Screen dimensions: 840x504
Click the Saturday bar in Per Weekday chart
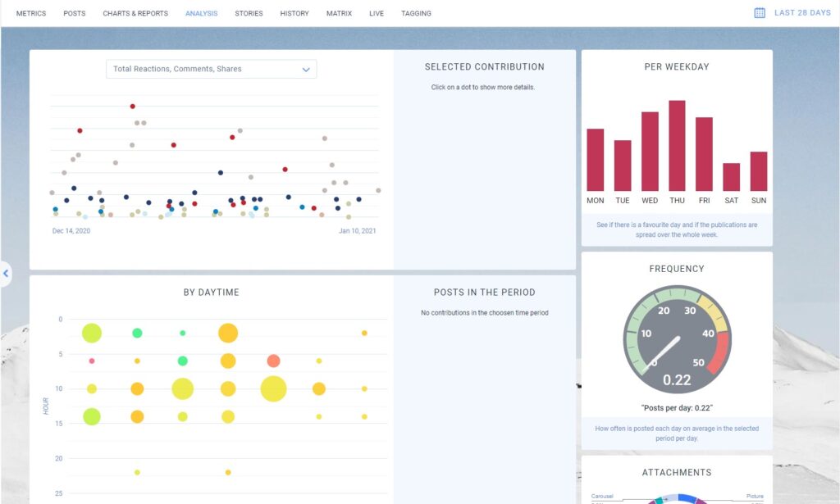[731, 177]
